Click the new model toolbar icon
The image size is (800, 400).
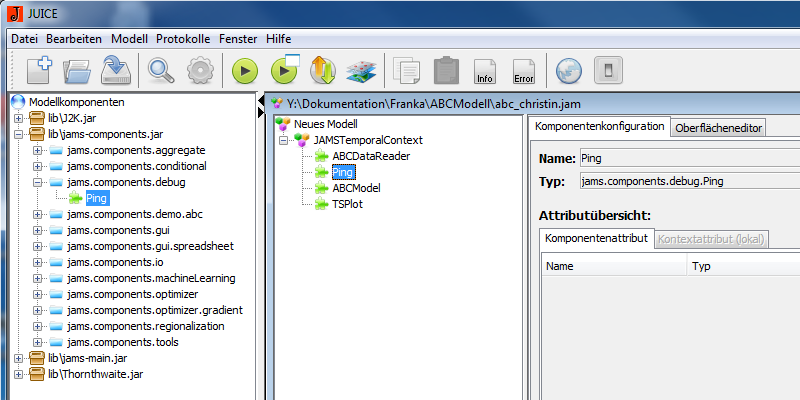(x=39, y=69)
